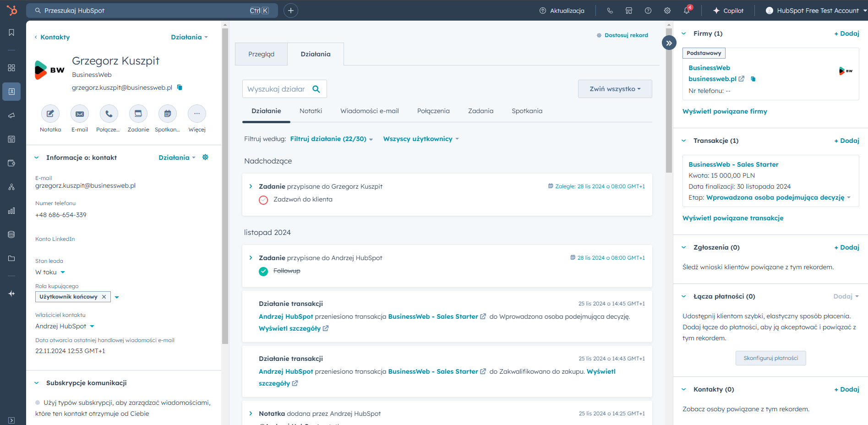This screenshot has height=425, width=868.
Task: Select the Działania record tab
Action: (x=316, y=54)
